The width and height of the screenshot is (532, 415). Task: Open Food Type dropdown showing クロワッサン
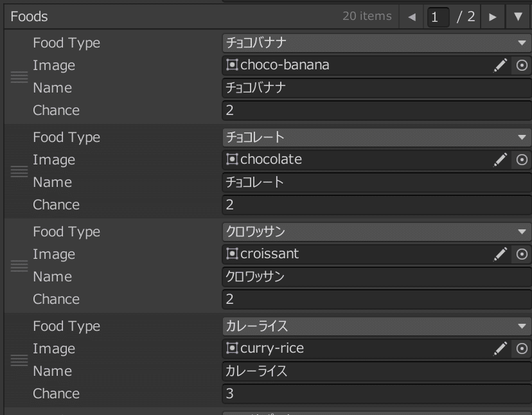tap(376, 232)
